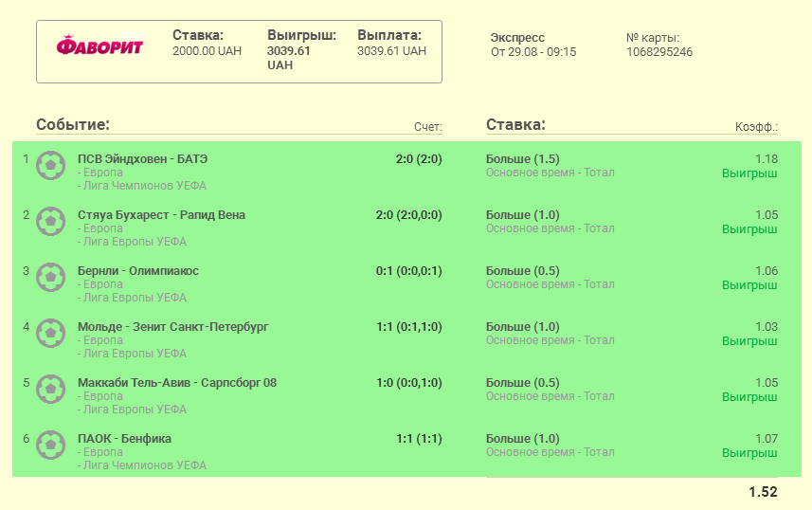
Task: Click bet Больше (1.0) for ПАОК match
Action: pyautogui.click(x=522, y=439)
